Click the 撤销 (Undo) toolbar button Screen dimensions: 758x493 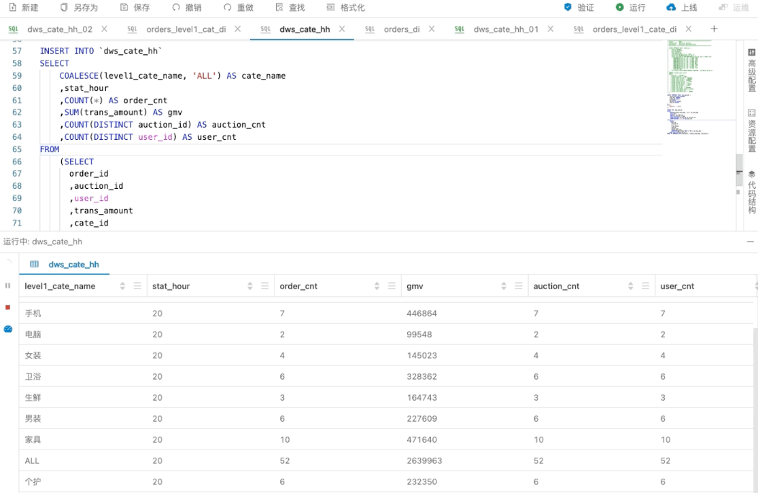pos(187,7)
